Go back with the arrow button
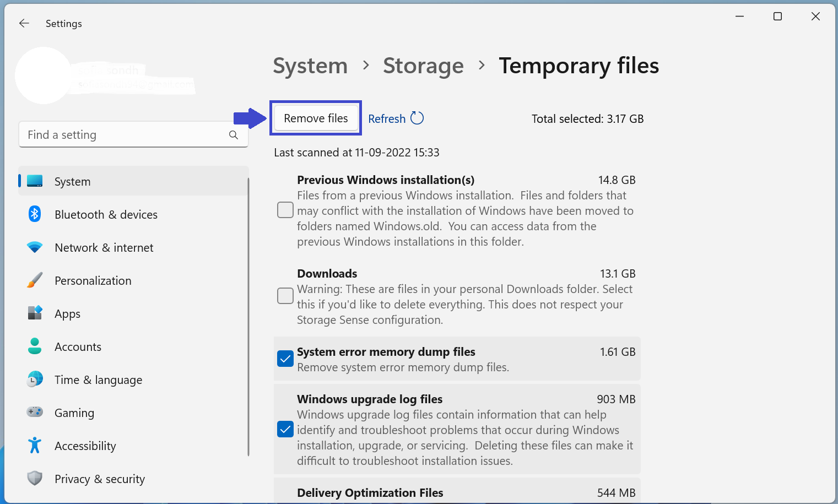 point(24,23)
